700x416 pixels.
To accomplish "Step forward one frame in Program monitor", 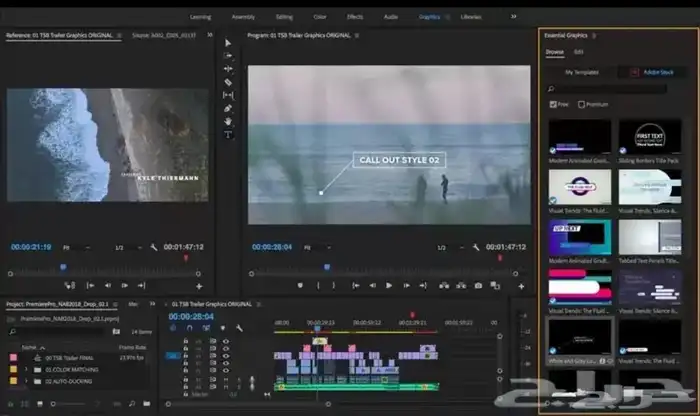I will (x=406, y=285).
